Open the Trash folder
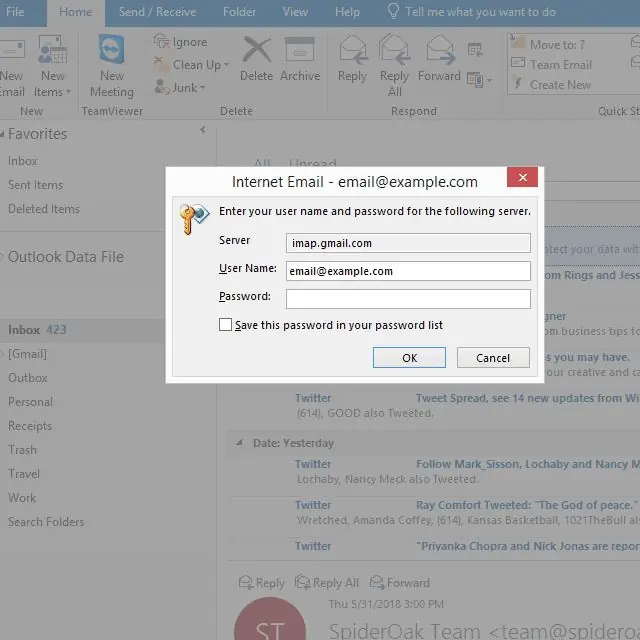The image size is (640, 640). [22, 450]
